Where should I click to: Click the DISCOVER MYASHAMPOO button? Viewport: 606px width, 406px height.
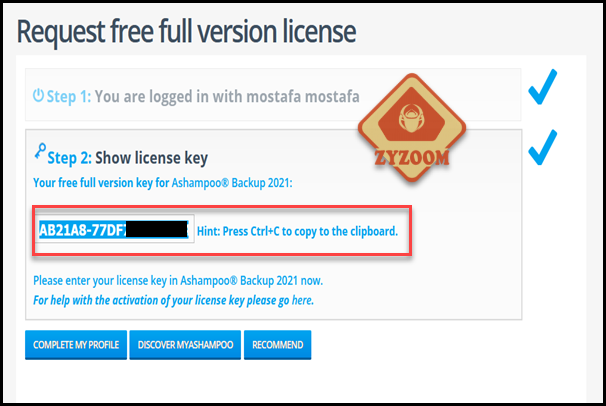185,345
